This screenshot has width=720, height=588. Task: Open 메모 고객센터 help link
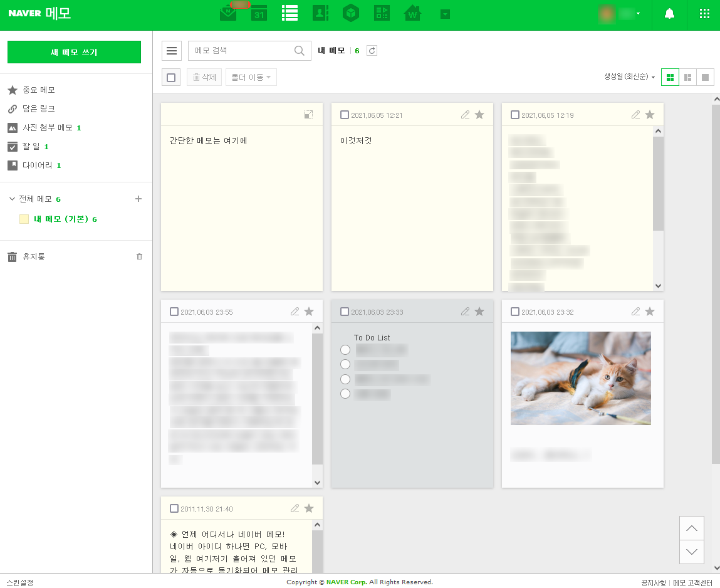[x=692, y=582]
